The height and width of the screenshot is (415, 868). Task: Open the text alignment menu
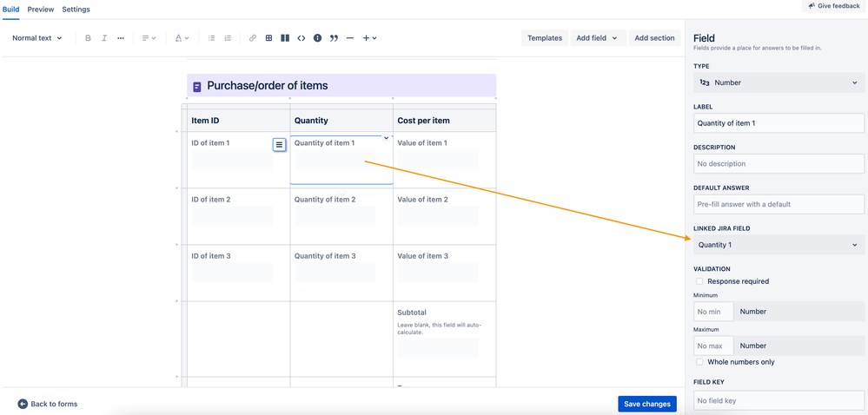tap(149, 38)
